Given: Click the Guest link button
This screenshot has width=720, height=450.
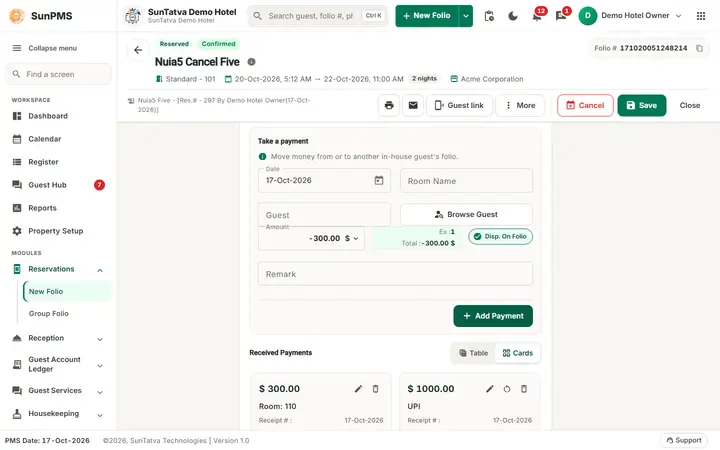Looking at the screenshot, I should coord(459,106).
